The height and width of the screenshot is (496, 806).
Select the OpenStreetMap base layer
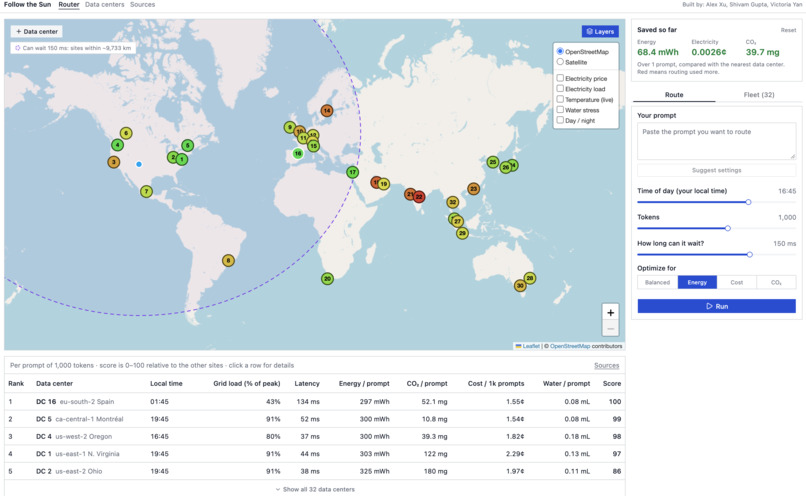click(x=560, y=51)
